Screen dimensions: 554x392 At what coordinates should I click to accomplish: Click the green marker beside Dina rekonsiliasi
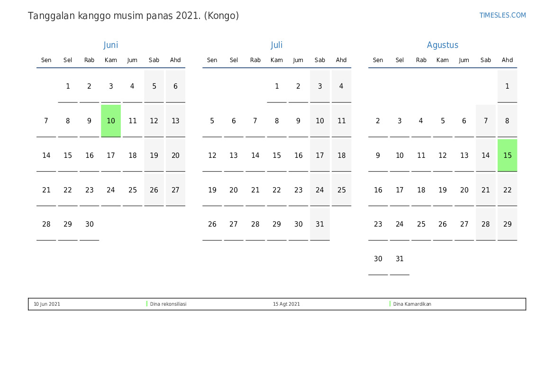(x=147, y=304)
